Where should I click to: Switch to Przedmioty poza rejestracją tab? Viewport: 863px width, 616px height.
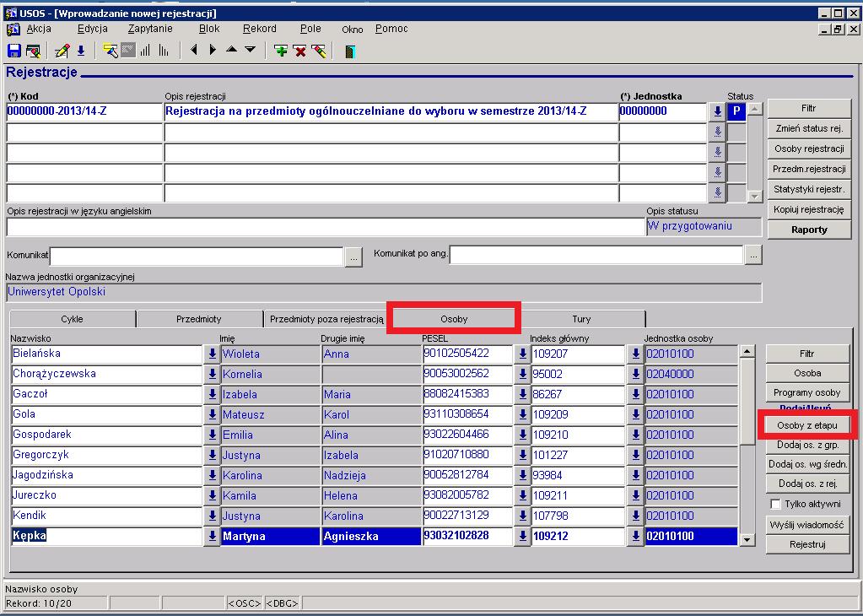[x=326, y=319]
